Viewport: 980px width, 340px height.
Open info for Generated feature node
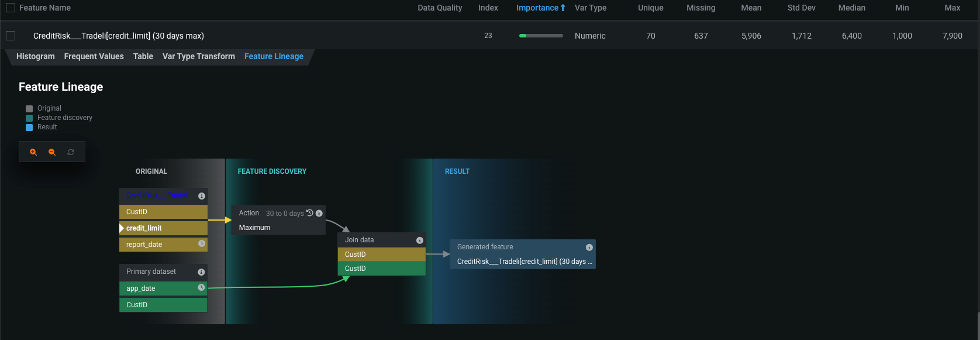pos(589,248)
